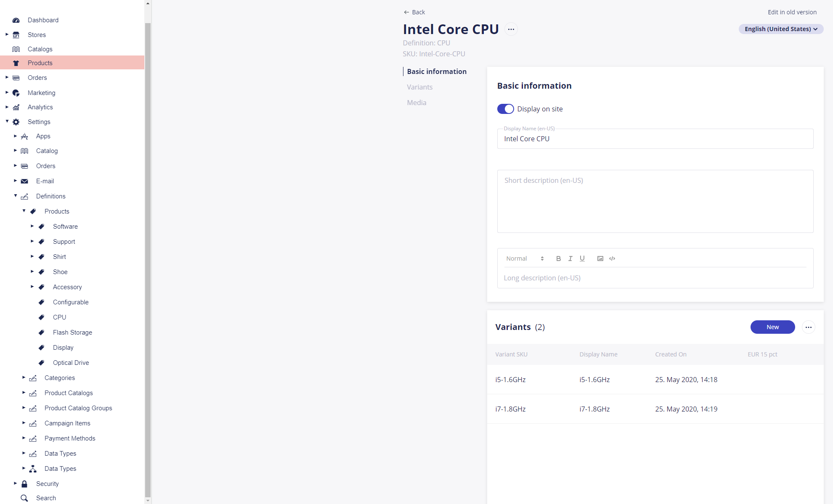Click the Optical Drive tag icon

[x=41, y=363]
